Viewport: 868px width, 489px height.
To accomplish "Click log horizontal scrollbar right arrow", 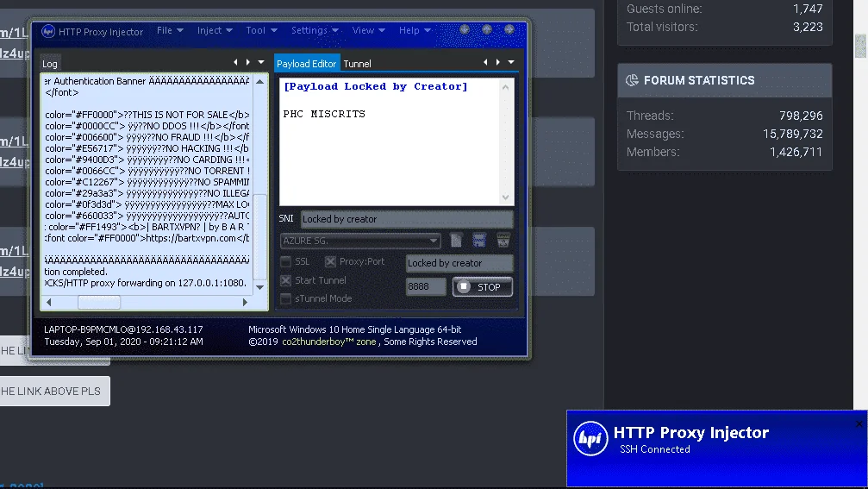I will coord(245,303).
